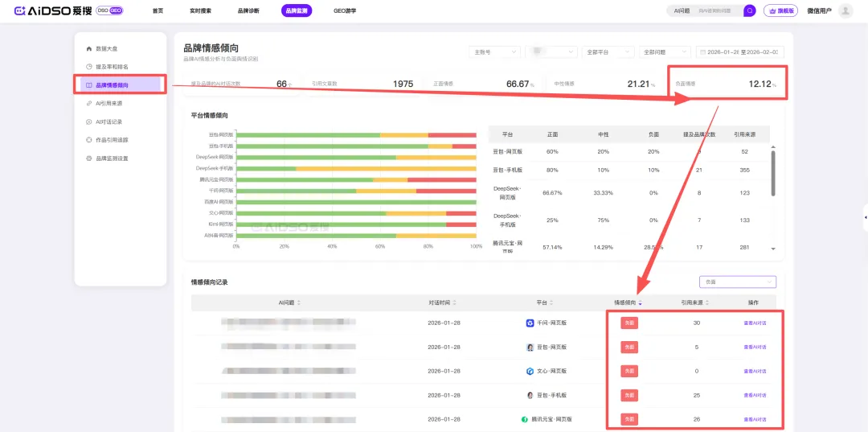Click 查看AI对话 for the 千问·网页版 row
Image resolution: width=868 pixels, height=432 pixels.
[755, 323]
